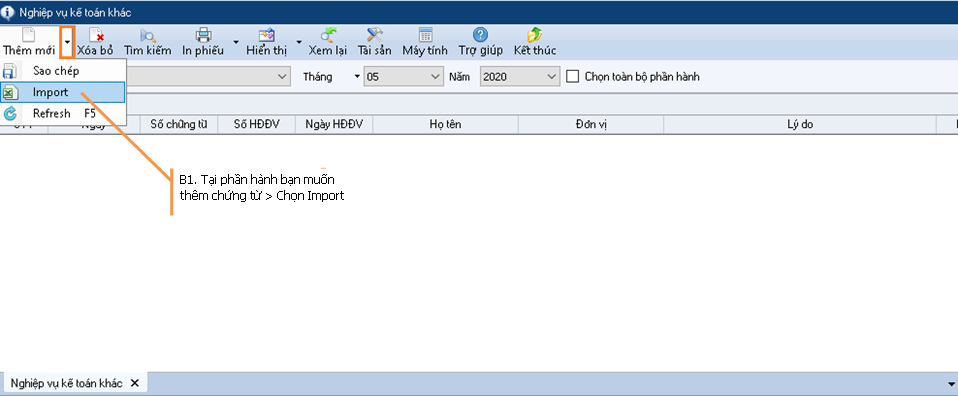Open the year 2020 dropdown
Screen dimensions: 958x396
point(519,76)
